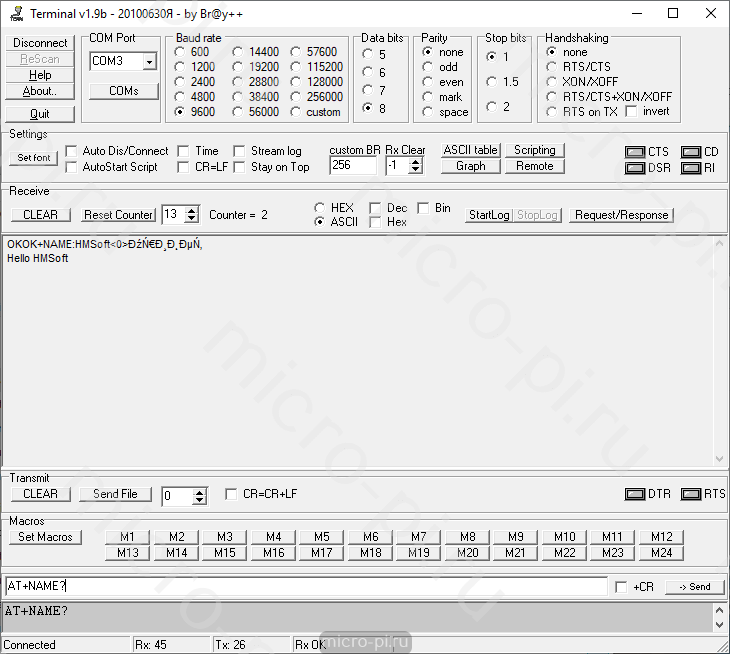Screen dimensions: 730x654
Task: Open the COM Port dropdown
Action: point(149,62)
